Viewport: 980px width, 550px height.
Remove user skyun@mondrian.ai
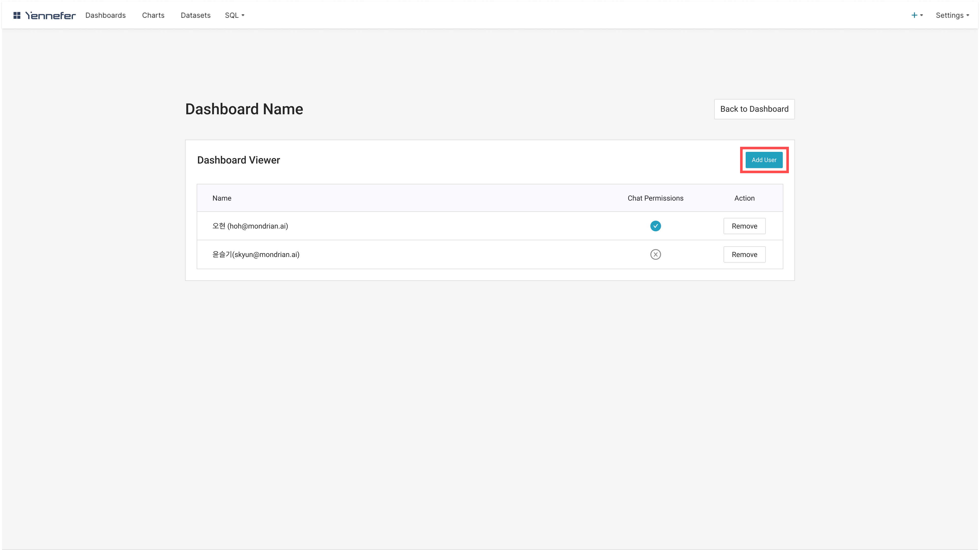point(744,255)
